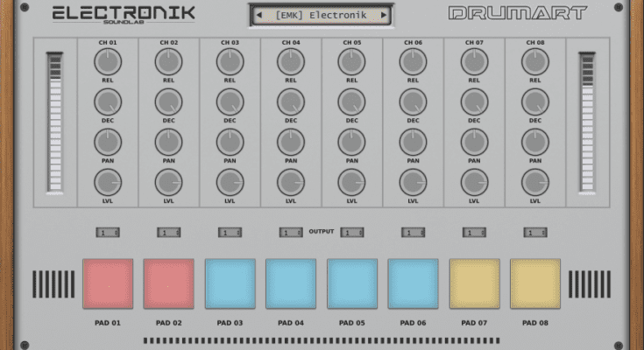Image resolution: width=644 pixels, height=350 pixels.
Task: Click the left level meter
Action: click(x=55, y=122)
